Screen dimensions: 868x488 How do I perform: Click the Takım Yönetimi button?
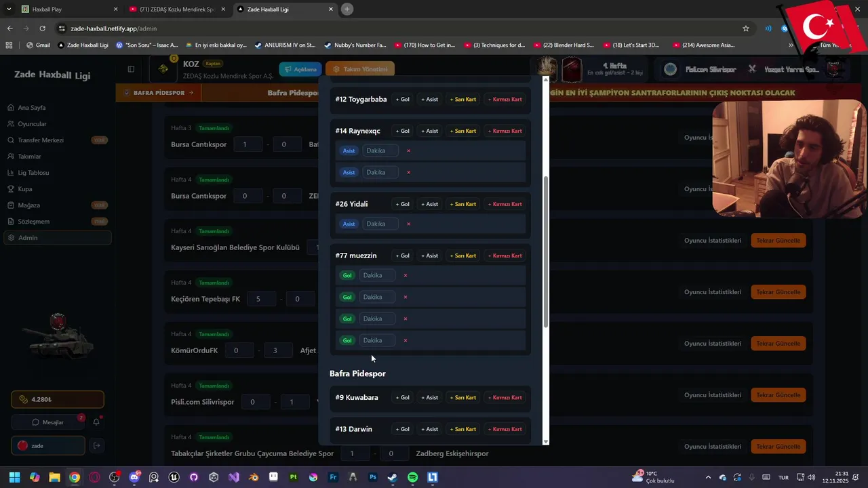359,69
